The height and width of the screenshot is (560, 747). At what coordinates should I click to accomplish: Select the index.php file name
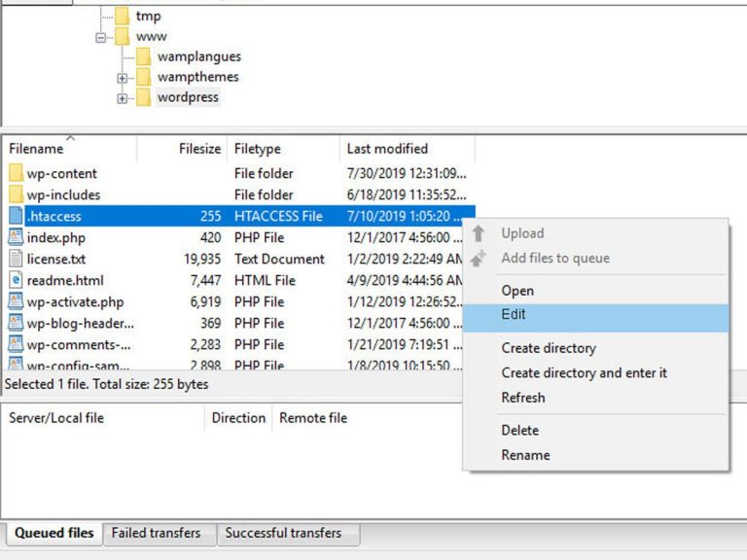coord(56,237)
